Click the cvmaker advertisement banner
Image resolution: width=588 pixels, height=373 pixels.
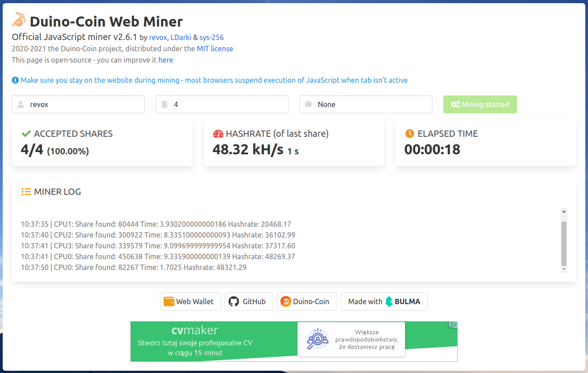click(294, 342)
